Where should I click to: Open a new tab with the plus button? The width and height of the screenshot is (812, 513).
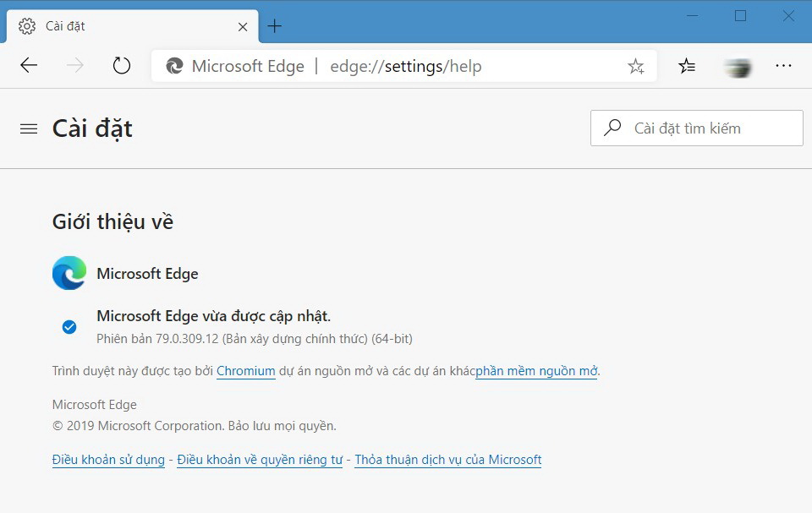point(274,25)
